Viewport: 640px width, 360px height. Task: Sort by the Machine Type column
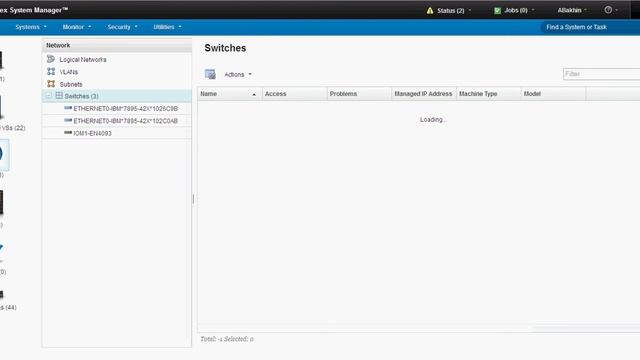point(489,94)
